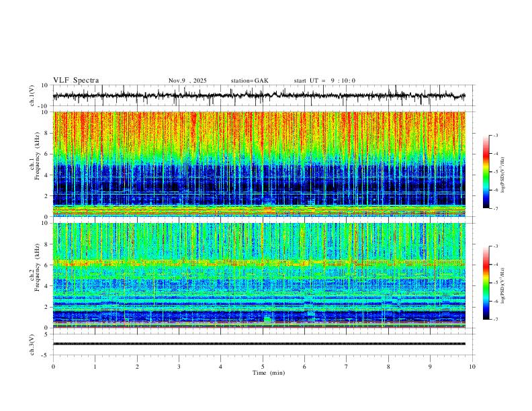Select the date text "Nov.9 , 2025"
Screen dimensions: 532x411
[x=187, y=81]
